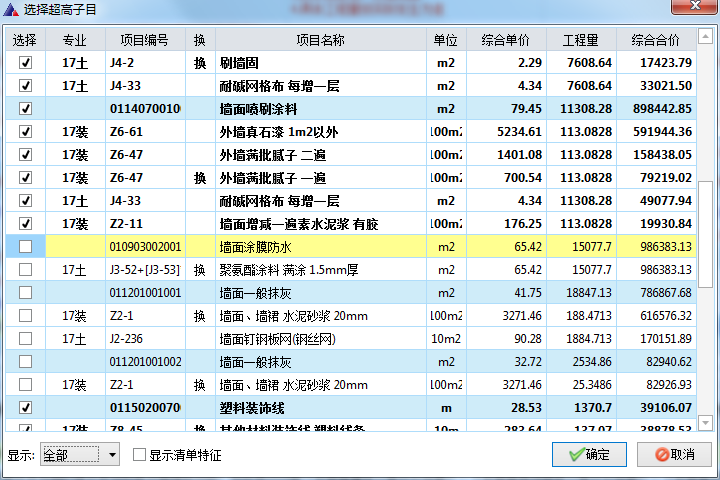Image resolution: width=720 pixels, height=480 pixels.
Task: Uncheck the 外墙满批腻子 二遍 row checkbox
Action: coord(25,155)
